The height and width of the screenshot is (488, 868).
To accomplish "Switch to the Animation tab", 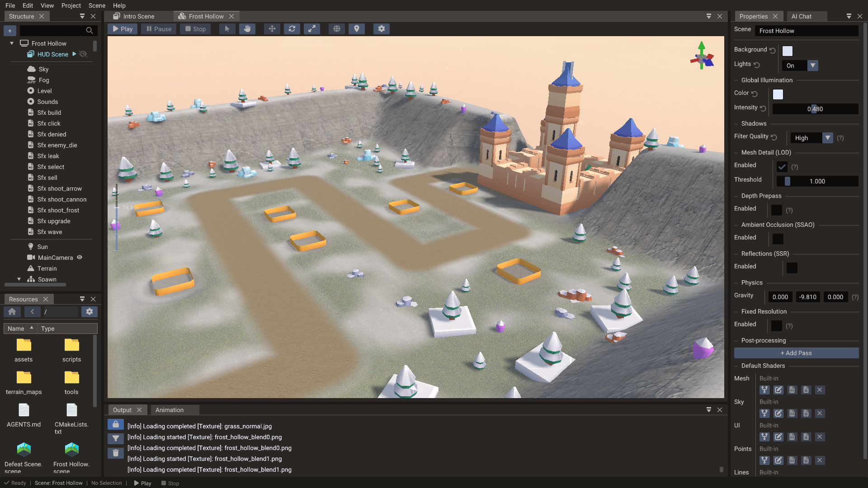I will (170, 410).
